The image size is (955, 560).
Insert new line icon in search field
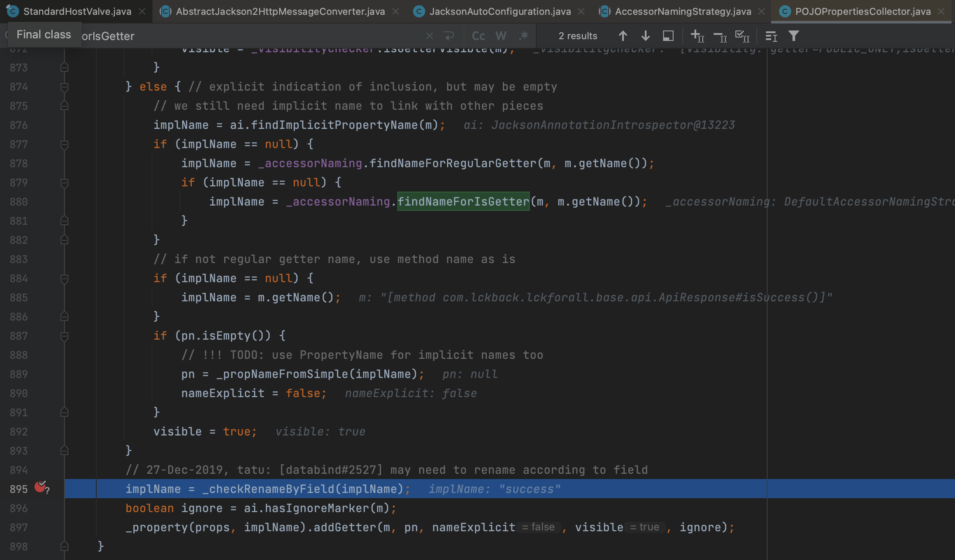(x=449, y=36)
